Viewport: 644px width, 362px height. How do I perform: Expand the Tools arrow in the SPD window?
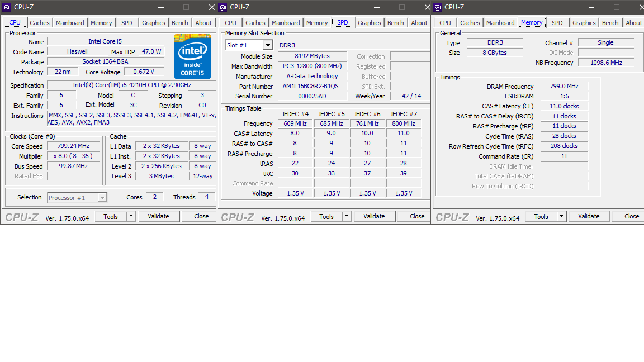tap(347, 216)
